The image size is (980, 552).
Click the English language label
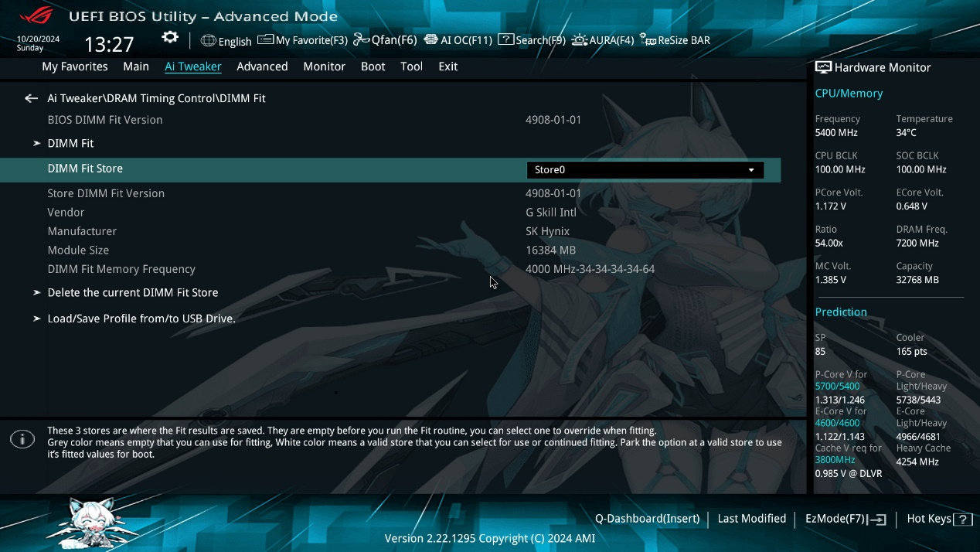[x=235, y=42]
